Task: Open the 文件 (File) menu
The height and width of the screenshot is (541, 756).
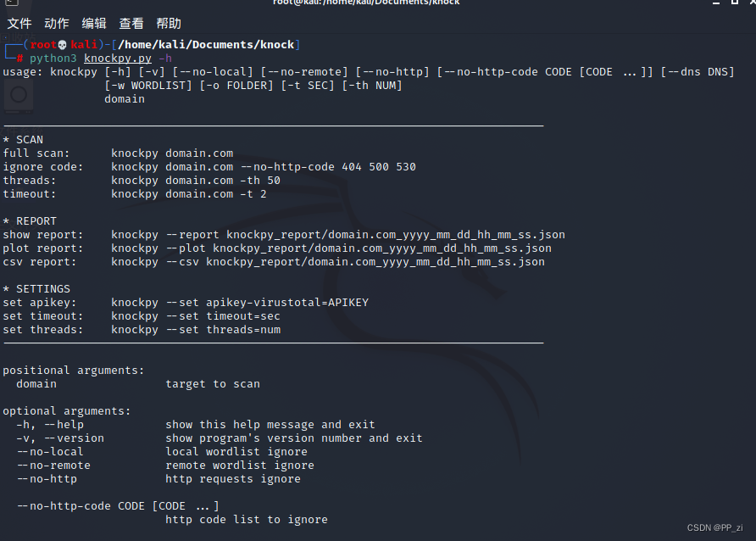Action: [19, 23]
